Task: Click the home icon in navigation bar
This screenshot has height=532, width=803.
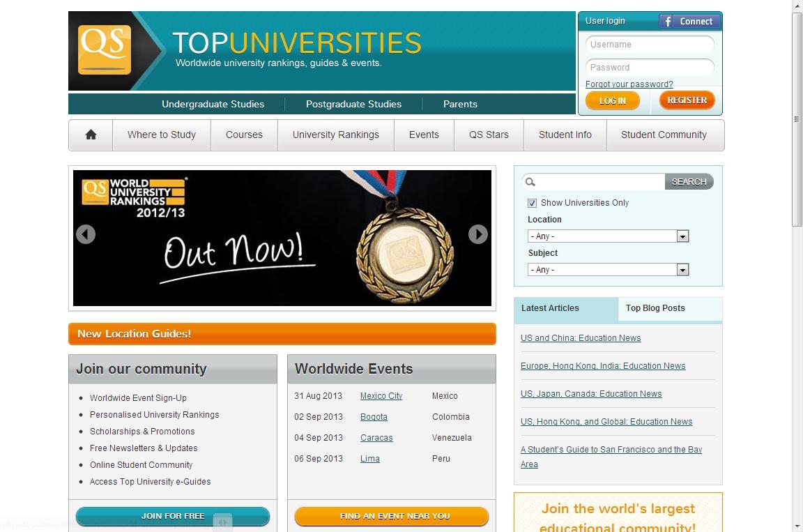Action: click(91, 135)
